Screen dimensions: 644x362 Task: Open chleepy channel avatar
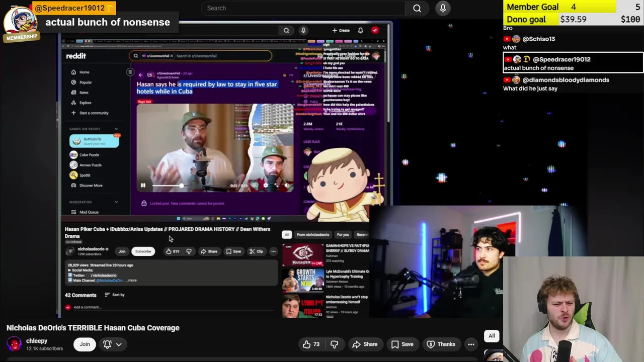tap(15, 344)
